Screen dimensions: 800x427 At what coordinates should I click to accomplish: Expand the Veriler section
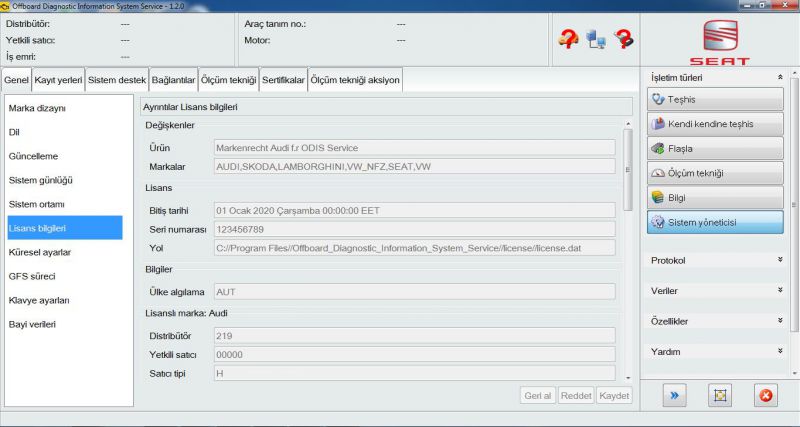(x=780, y=290)
